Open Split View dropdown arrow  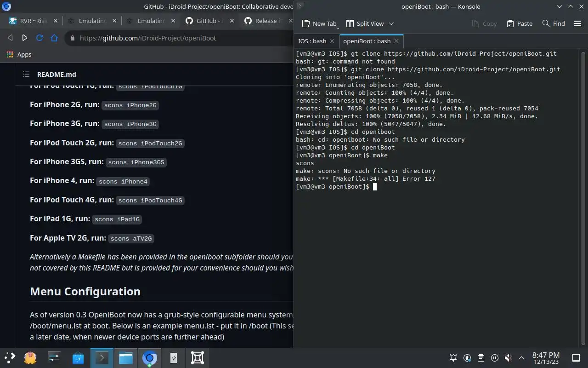(x=391, y=23)
